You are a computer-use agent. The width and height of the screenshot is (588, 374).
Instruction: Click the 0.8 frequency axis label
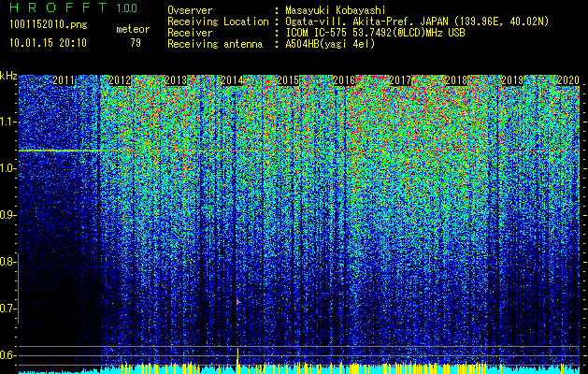click(x=7, y=262)
